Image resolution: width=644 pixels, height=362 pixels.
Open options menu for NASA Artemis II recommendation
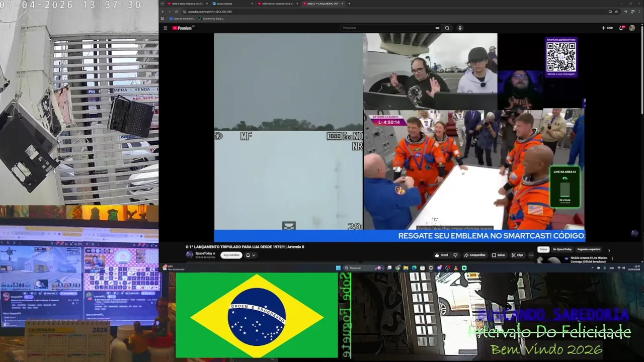[612, 258]
